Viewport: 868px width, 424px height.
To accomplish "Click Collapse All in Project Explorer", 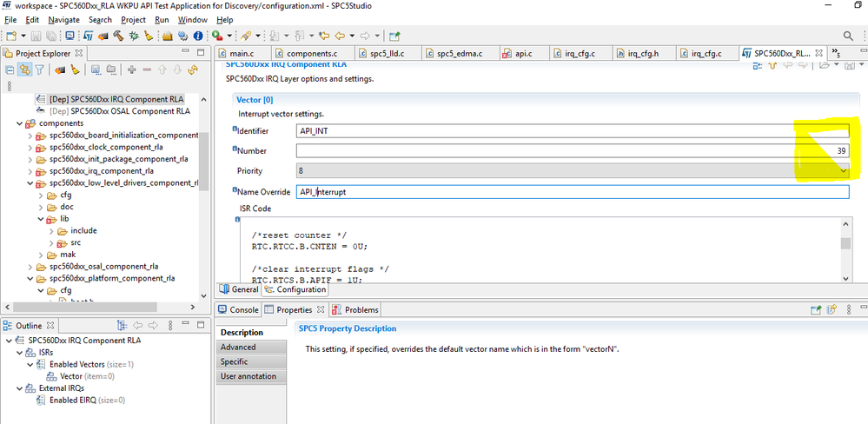I will click(10, 70).
